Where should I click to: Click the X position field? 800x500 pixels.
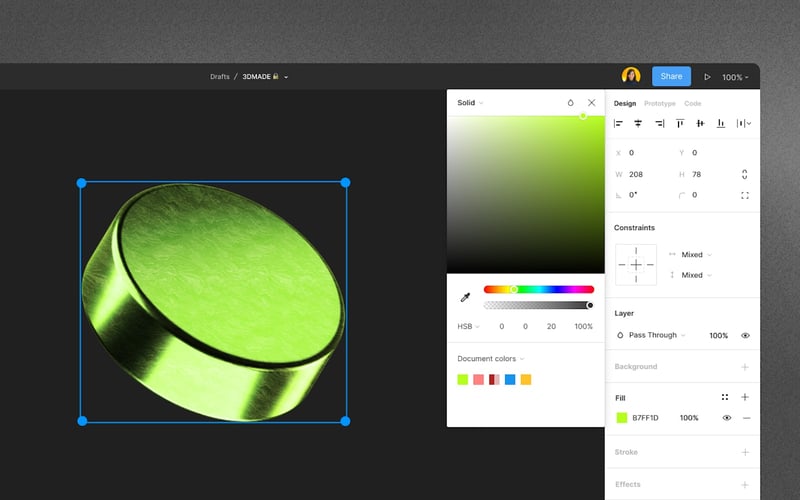click(x=631, y=153)
